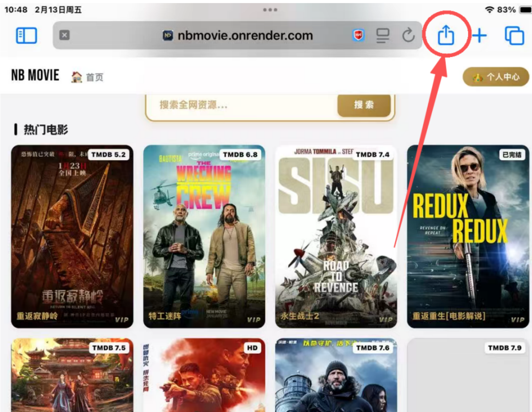
Task: Open the page reader menu icon
Action: (x=383, y=35)
